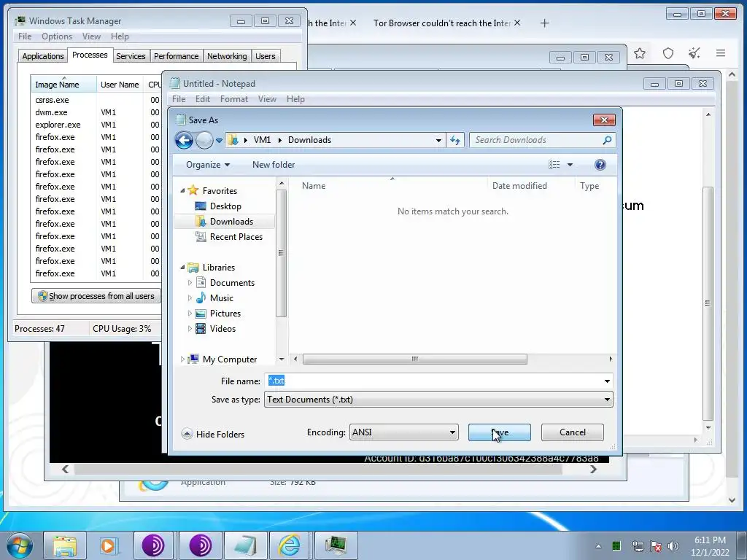Image resolution: width=747 pixels, height=560 pixels.
Task: Click the Notepad taskbar icon
Action: tap(245, 545)
